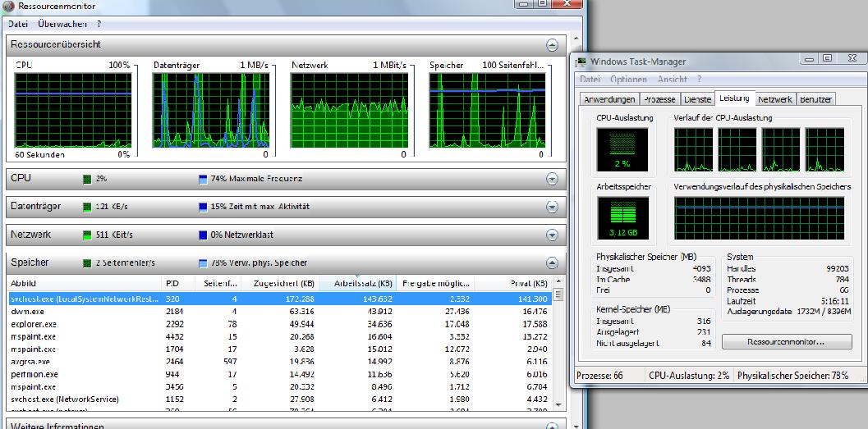Sort by Freigabe möglich column
The height and width of the screenshot is (429, 868).
point(436,283)
